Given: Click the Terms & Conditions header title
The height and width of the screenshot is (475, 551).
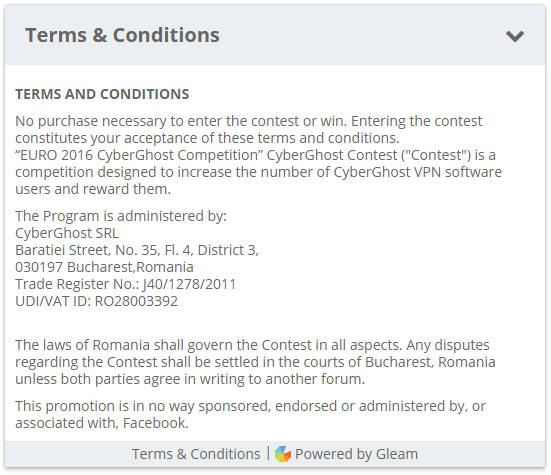Looking at the screenshot, I should click(122, 35).
